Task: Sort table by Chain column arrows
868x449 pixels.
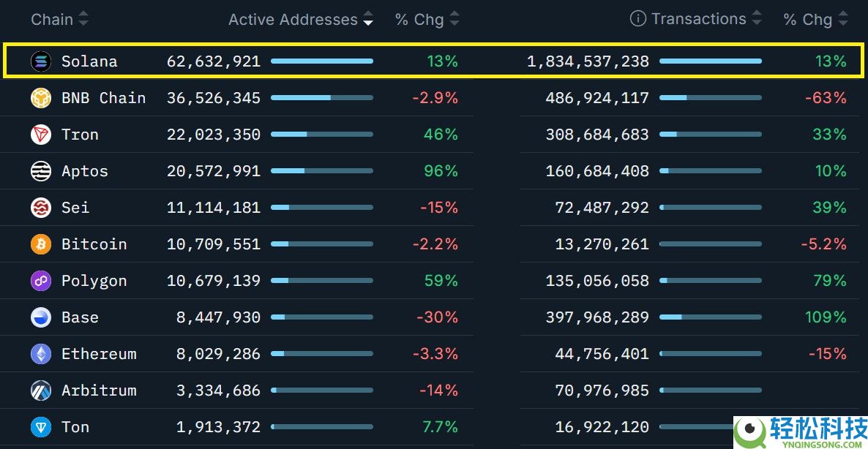Action: click(x=83, y=19)
